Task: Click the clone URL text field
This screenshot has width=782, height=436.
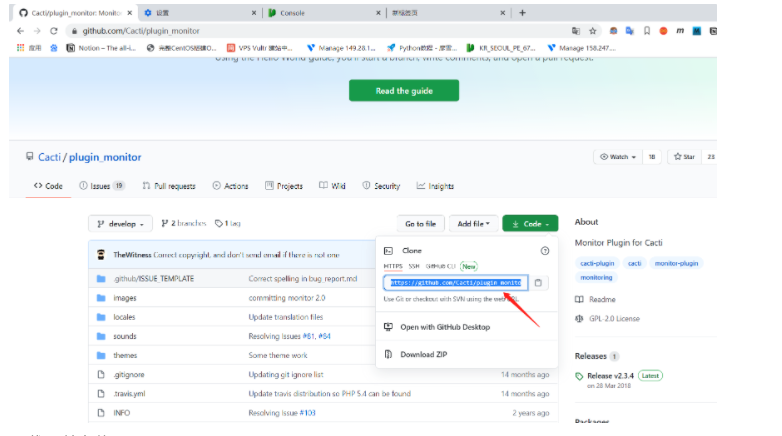Action: click(455, 283)
